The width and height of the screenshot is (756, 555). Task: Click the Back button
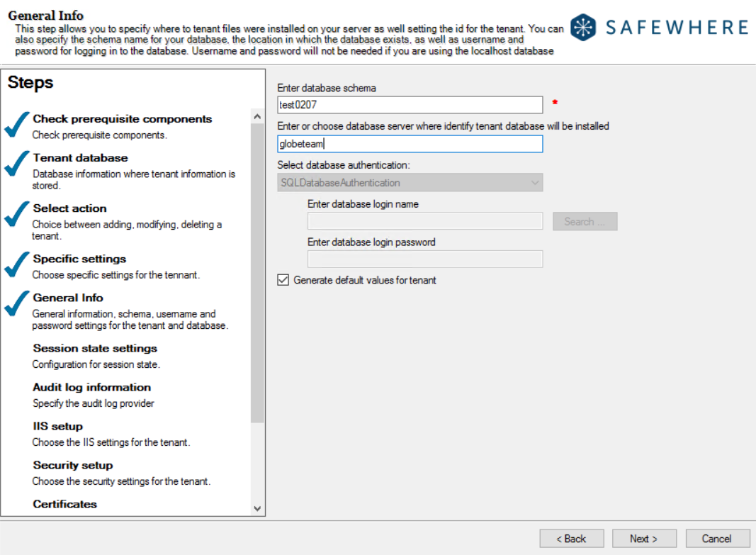click(571, 539)
